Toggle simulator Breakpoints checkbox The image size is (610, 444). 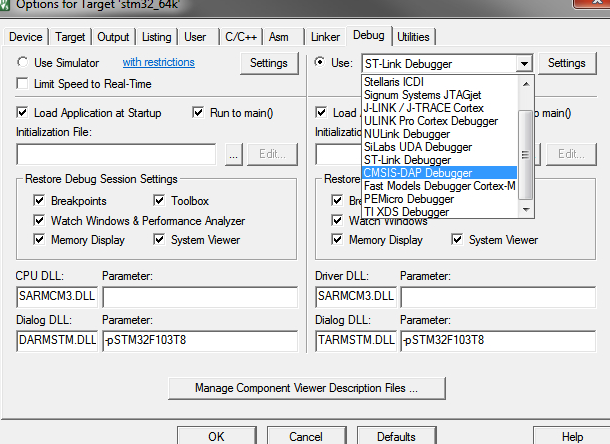coord(39,201)
